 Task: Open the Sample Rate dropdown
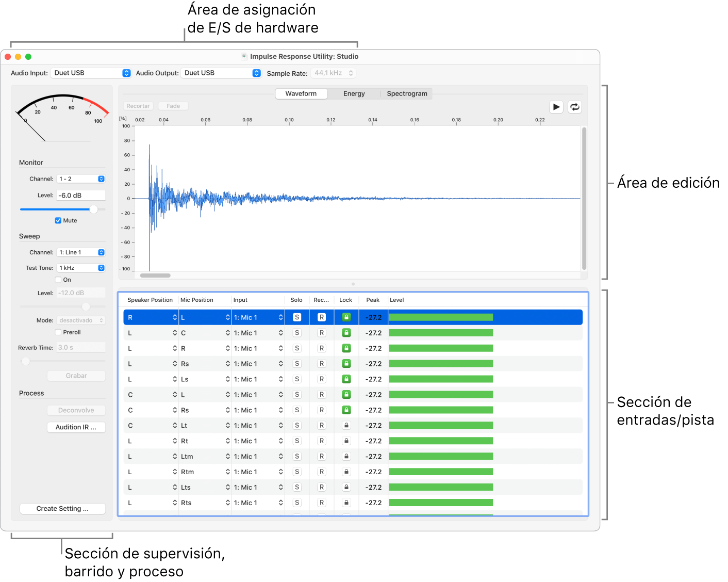333,73
